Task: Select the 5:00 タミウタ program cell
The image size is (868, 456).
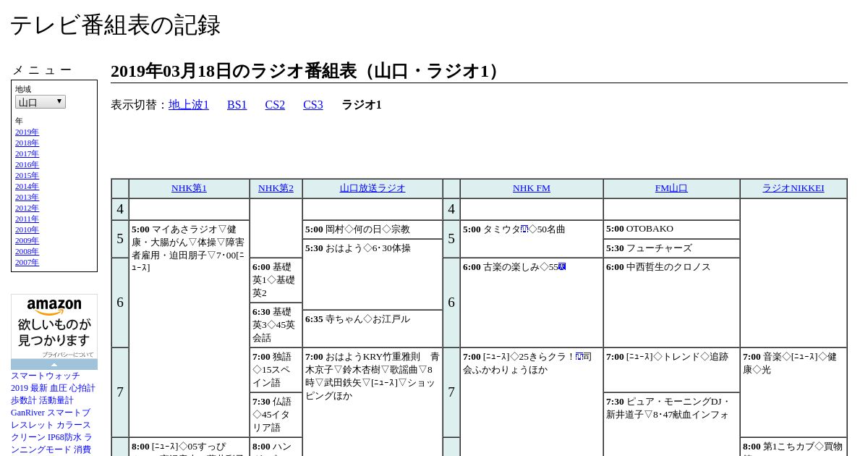Action: tap(532, 239)
